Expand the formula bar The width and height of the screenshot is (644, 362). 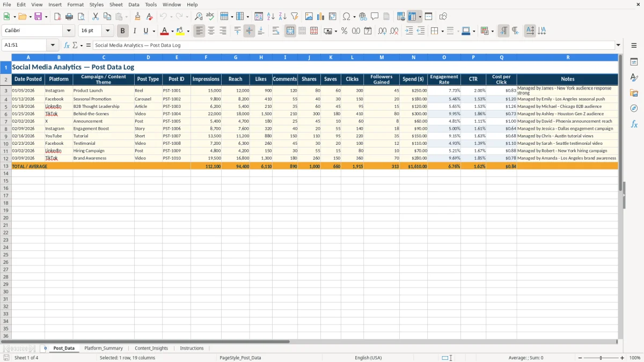pyautogui.click(x=618, y=45)
